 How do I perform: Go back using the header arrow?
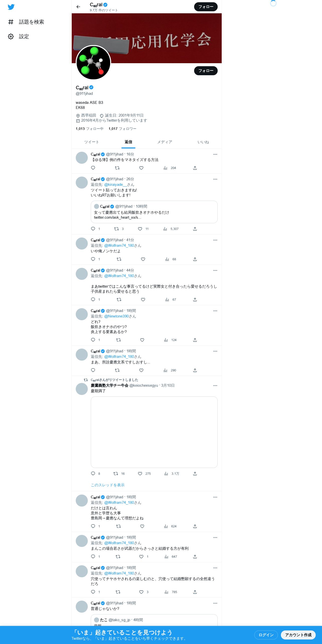tap(78, 7)
